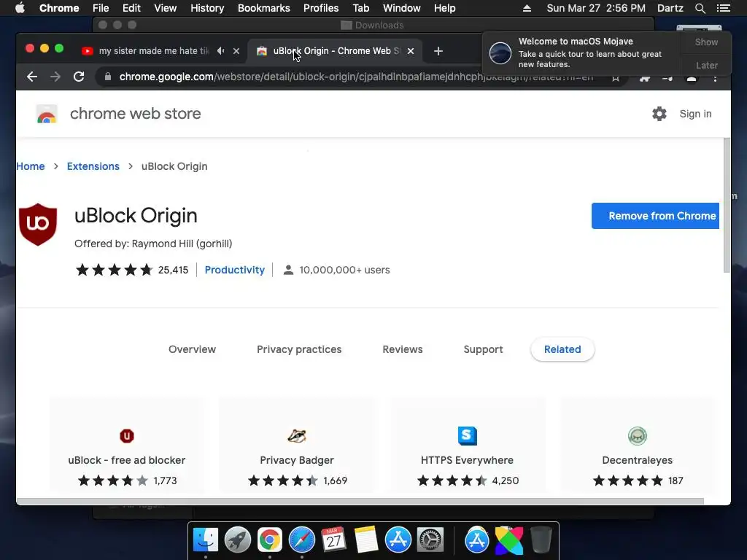The height and width of the screenshot is (560, 747).
Task: Open Notification Center list icon
Action: point(723,8)
